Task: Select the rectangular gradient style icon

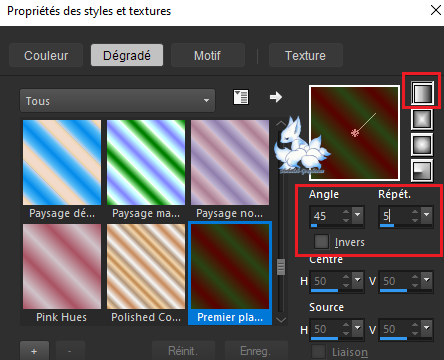Action: tap(422, 119)
